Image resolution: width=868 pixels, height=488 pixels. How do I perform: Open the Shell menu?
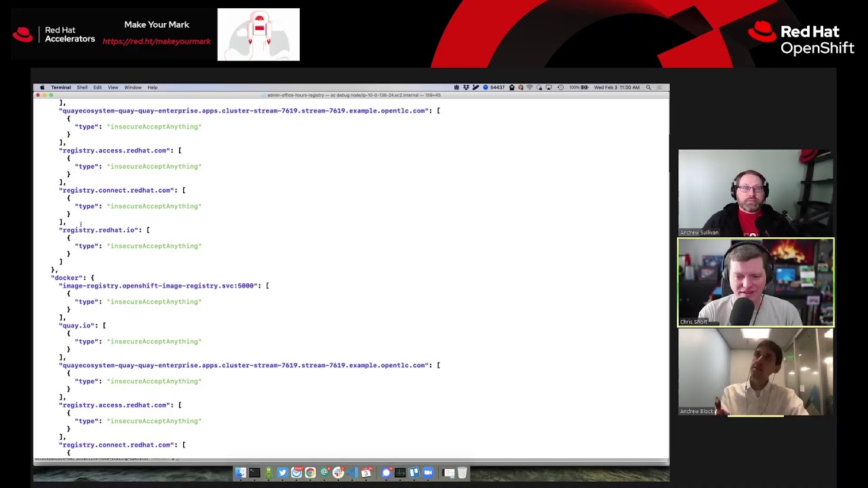pos(82,87)
